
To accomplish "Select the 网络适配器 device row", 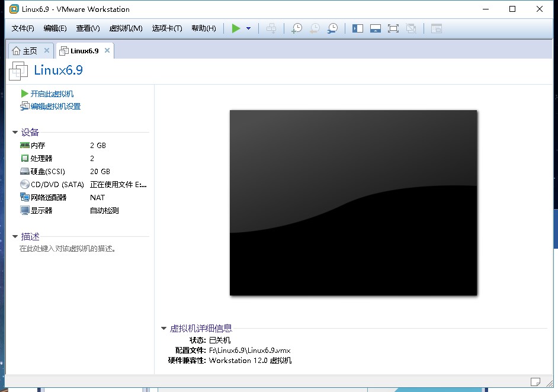I will point(84,197).
